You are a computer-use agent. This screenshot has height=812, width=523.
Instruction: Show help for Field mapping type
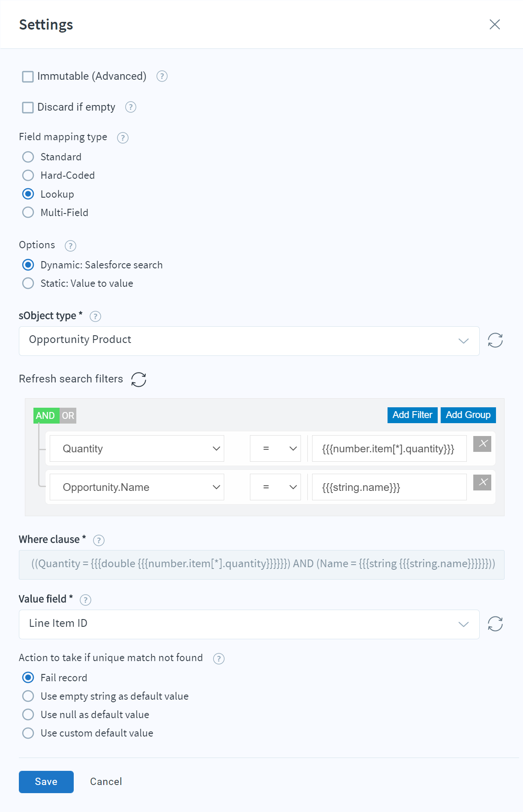coord(123,138)
